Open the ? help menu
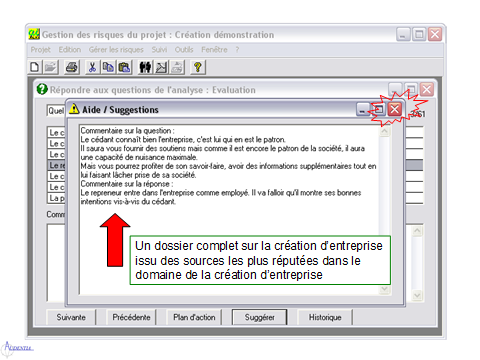 [x=237, y=50]
